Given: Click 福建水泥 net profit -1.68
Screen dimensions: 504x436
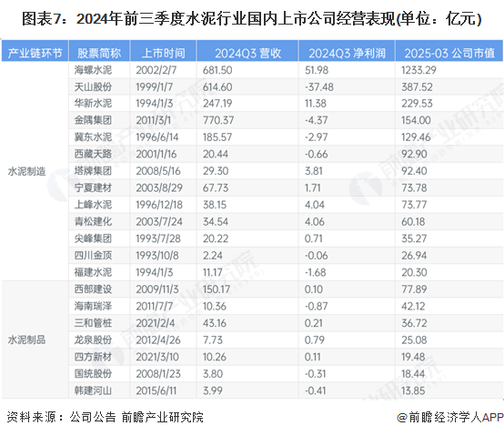Looking at the screenshot, I should [x=316, y=272].
